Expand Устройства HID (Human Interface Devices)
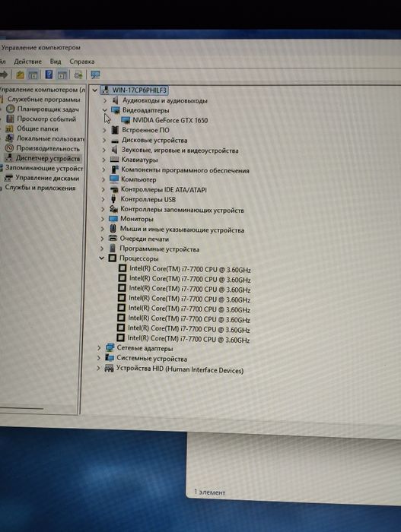Image resolution: width=401 pixels, height=532 pixels. tap(98, 368)
